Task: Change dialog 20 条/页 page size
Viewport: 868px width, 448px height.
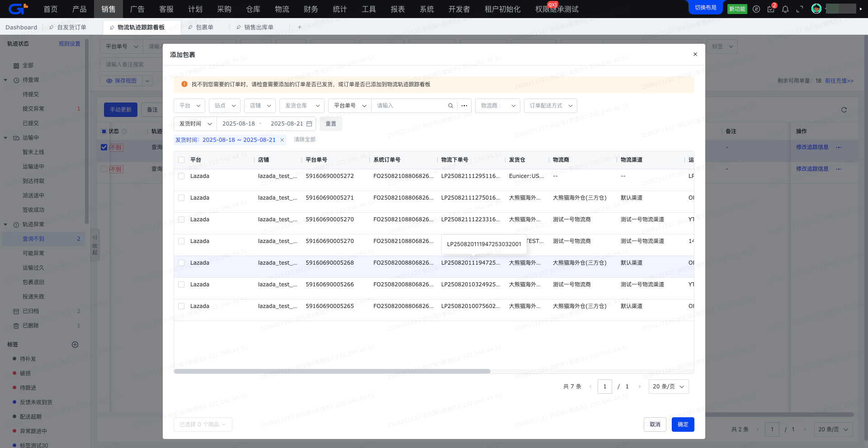Action: point(669,387)
